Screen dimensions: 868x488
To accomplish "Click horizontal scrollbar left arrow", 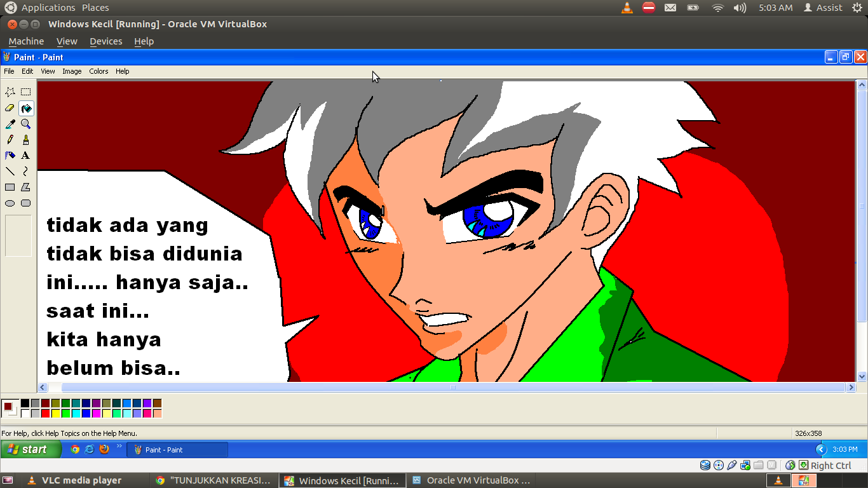I will click(43, 387).
